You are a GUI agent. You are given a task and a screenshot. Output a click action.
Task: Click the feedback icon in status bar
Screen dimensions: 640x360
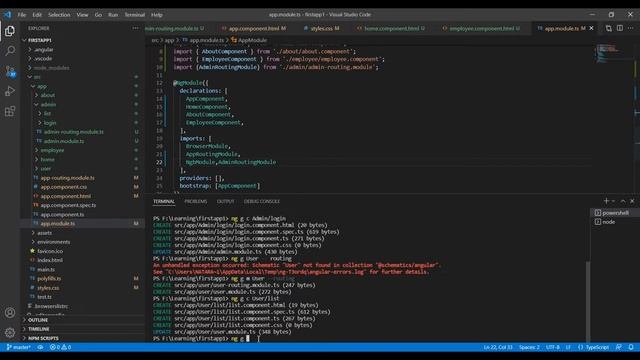pyautogui.click(x=619, y=347)
